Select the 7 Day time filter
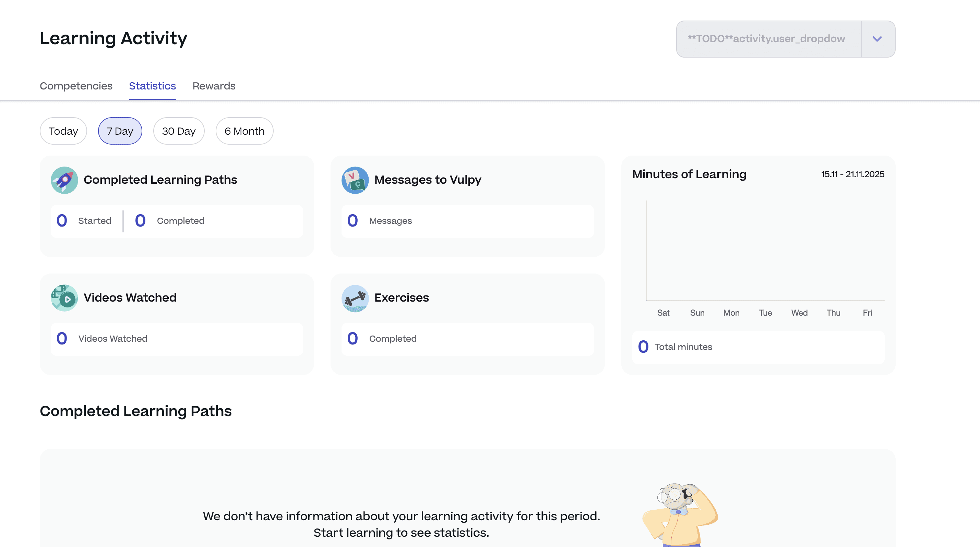Viewport: 980px width, 547px height. pos(120,131)
